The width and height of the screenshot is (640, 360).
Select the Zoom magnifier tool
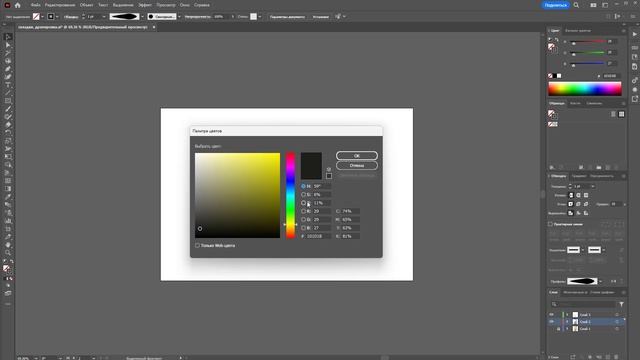[x=8, y=253]
